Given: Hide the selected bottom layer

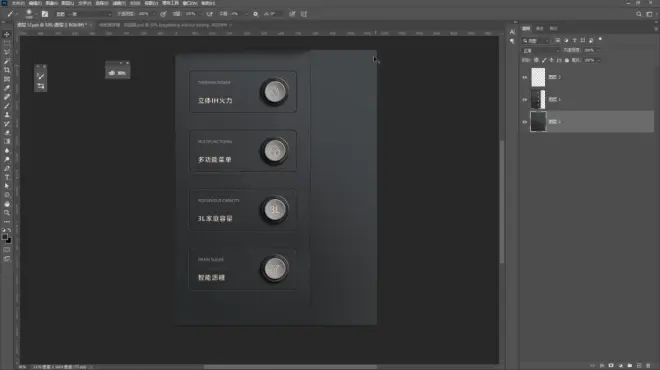Looking at the screenshot, I should 524,122.
